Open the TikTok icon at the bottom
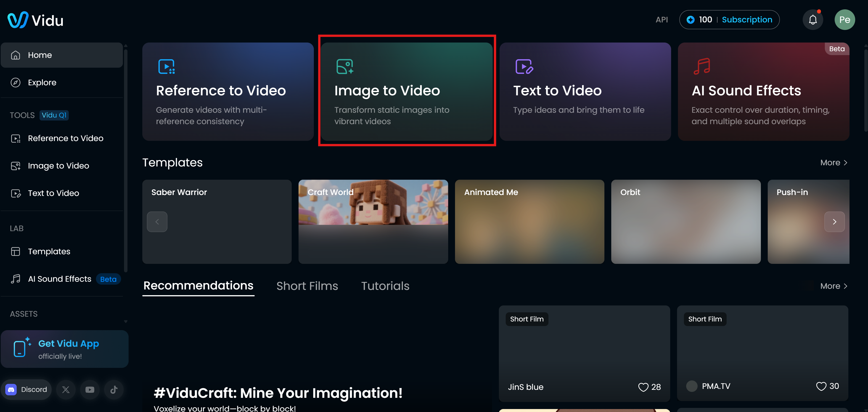 click(x=114, y=389)
